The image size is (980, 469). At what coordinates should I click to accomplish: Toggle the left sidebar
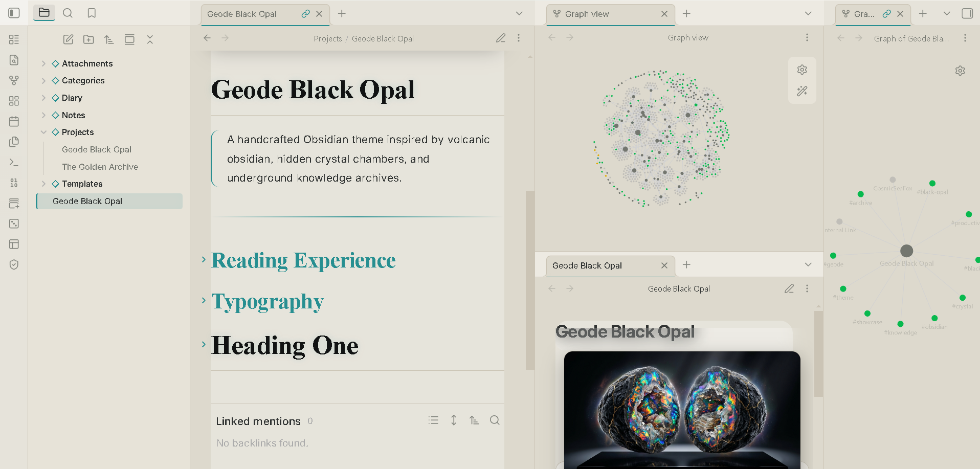[14, 13]
